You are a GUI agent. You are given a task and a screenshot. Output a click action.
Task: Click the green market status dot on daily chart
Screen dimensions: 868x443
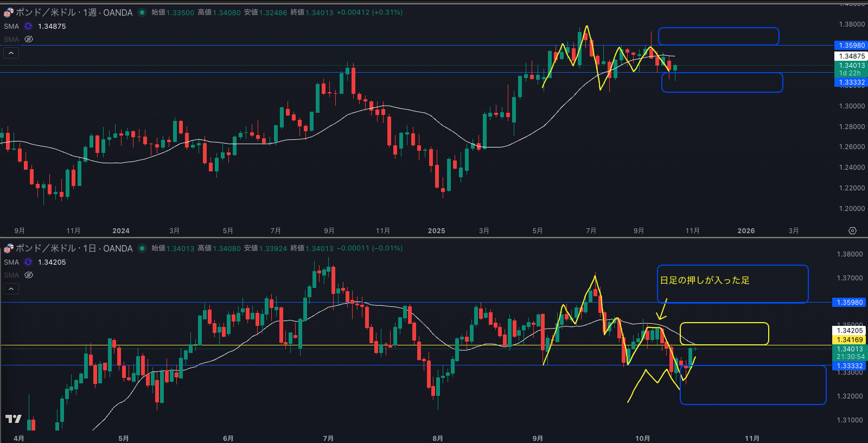point(142,248)
